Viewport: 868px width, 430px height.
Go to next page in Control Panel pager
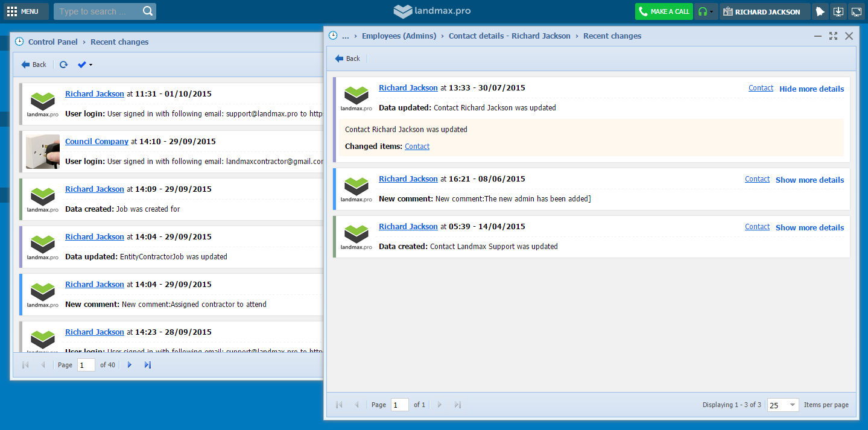pyautogui.click(x=129, y=365)
